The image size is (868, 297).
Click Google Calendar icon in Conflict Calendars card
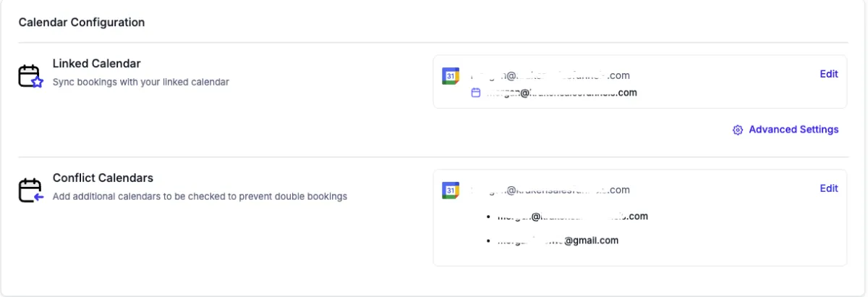(x=450, y=190)
